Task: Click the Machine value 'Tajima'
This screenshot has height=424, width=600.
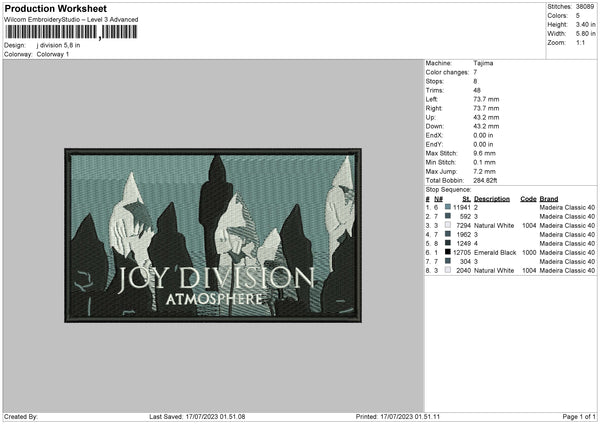Action: pos(483,63)
